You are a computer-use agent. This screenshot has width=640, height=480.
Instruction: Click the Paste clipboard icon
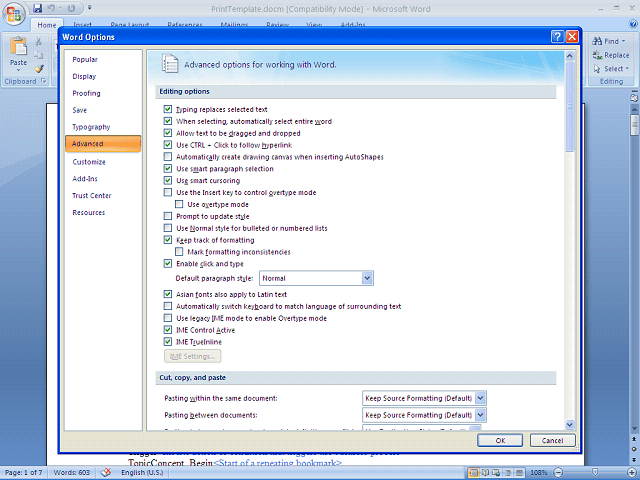(x=18, y=47)
